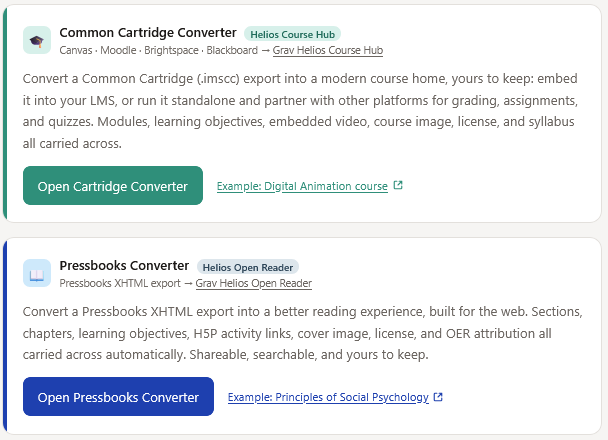This screenshot has height=440, width=608.
Task: Click the Pressbooks XHTML description paragraph
Action: 302,333
